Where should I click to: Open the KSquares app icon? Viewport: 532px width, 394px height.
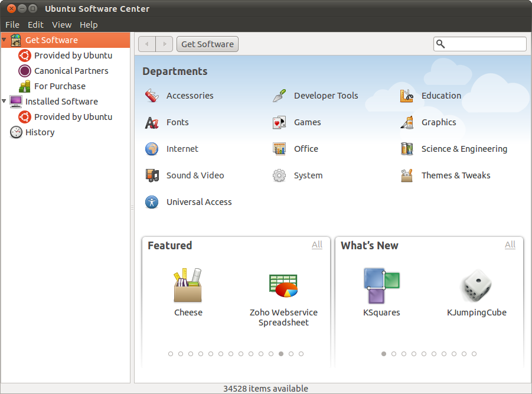(x=381, y=285)
